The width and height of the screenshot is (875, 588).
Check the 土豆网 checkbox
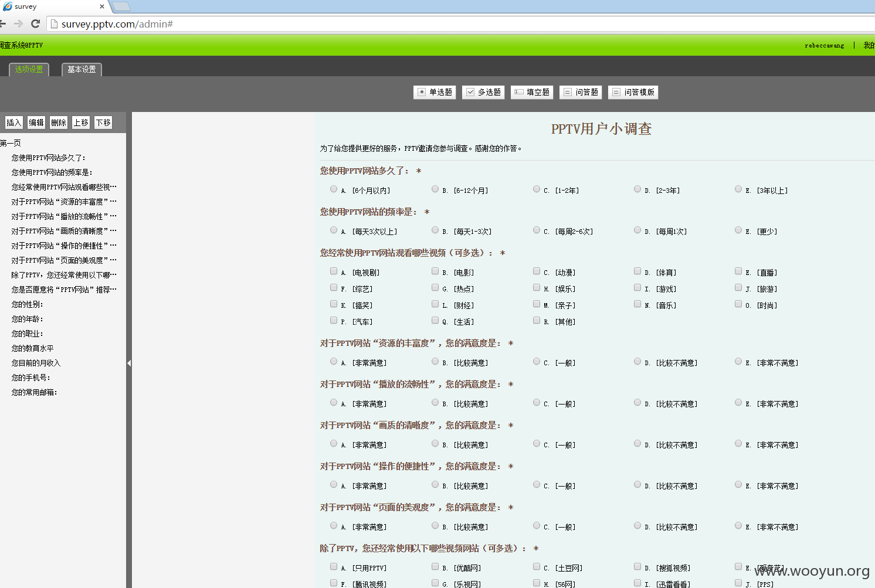(x=537, y=566)
